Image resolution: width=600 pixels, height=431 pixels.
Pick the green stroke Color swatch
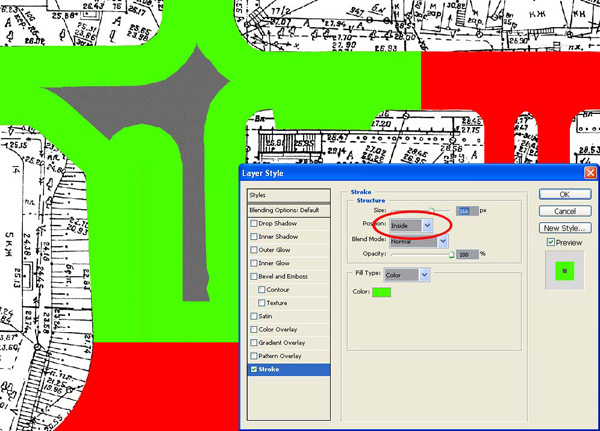point(381,292)
